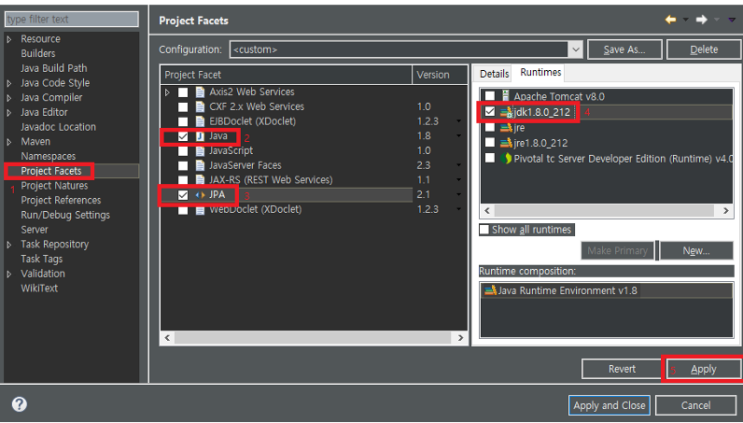This screenshot has height=423, width=743.
Task: Click the JPA facet icon
Action: [x=200, y=195]
